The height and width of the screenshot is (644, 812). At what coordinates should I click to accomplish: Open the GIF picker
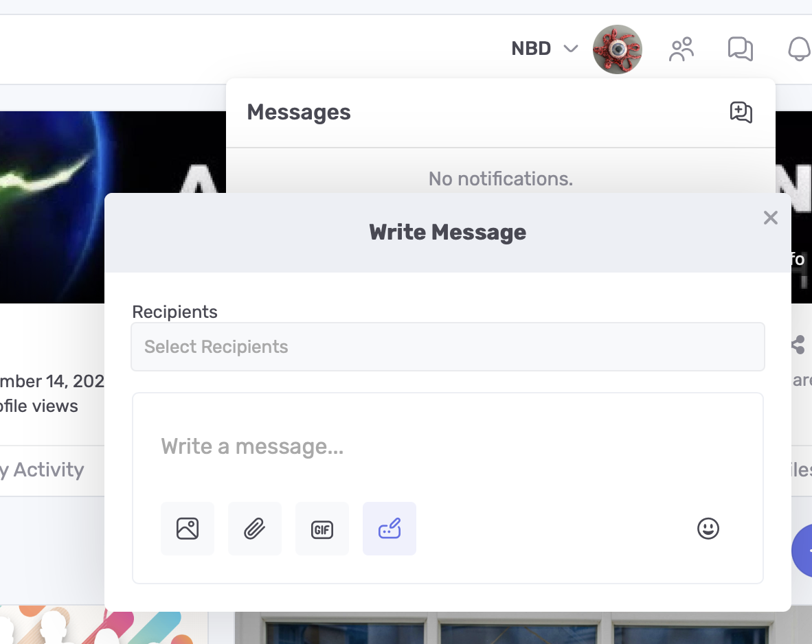click(x=322, y=529)
